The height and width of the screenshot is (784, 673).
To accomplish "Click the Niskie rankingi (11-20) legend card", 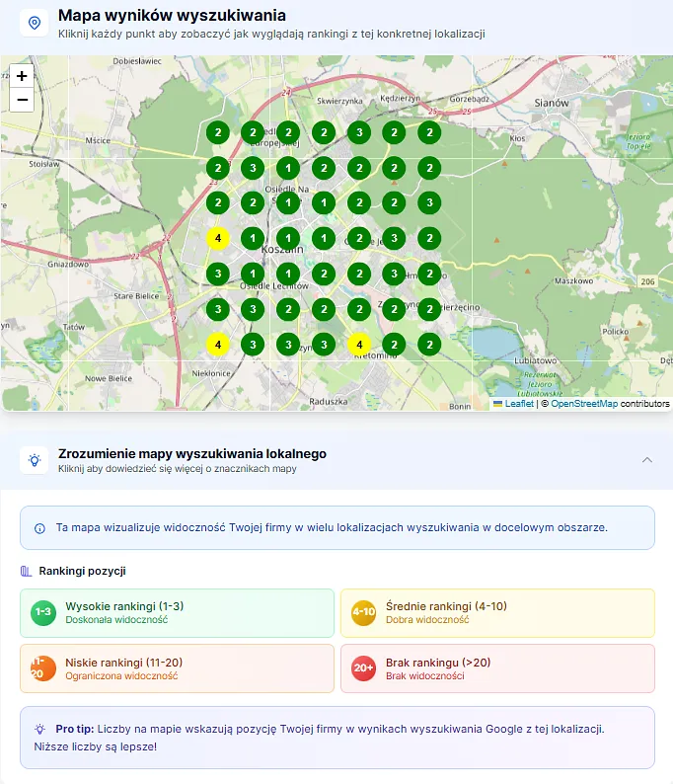I will (177, 668).
